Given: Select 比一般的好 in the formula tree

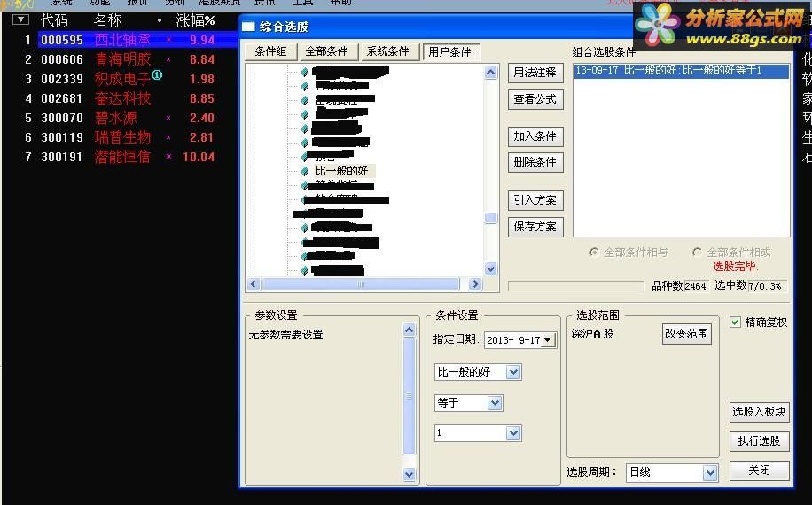Looking at the screenshot, I should click(x=342, y=171).
